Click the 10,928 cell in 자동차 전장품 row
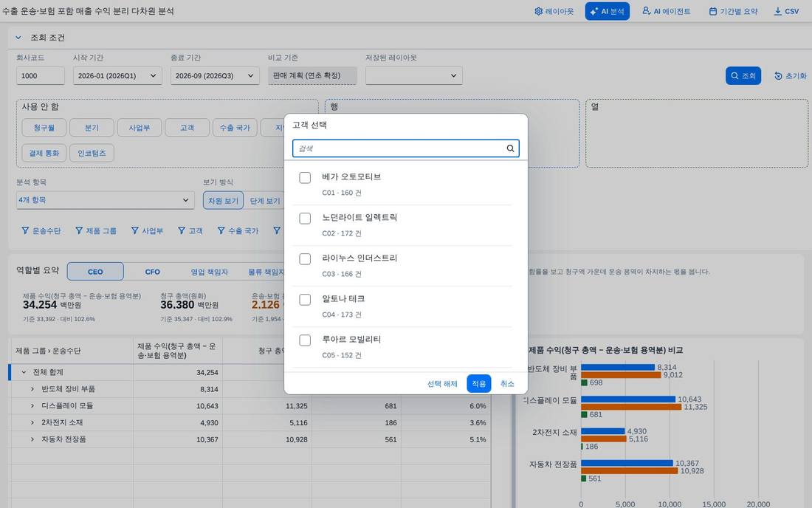This screenshot has width=812, height=508. point(267,439)
